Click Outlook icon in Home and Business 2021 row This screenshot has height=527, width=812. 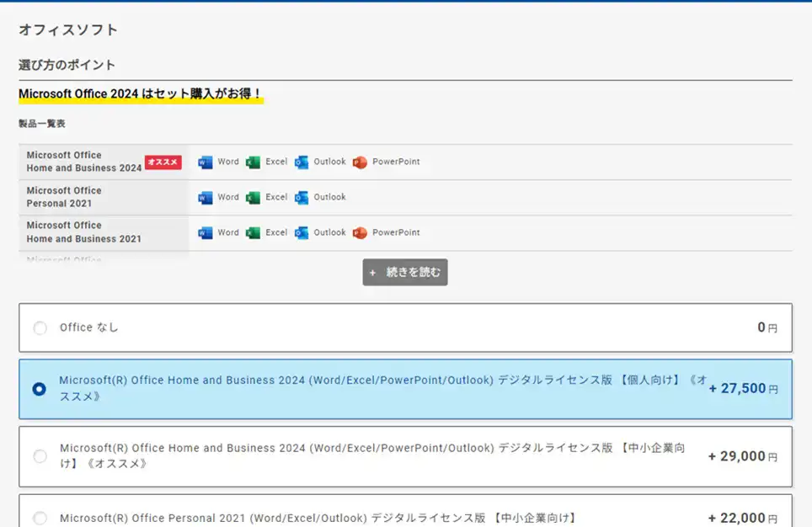[x=302, y=233]
